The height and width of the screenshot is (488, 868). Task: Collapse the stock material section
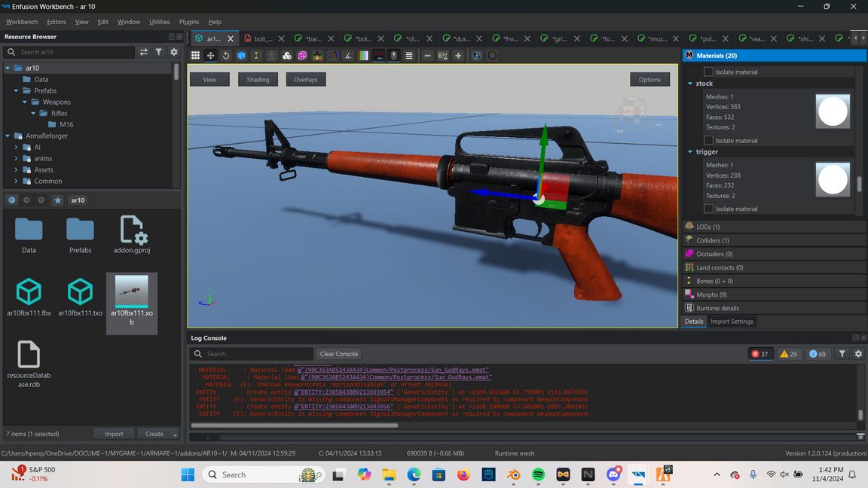coord(690,84)
